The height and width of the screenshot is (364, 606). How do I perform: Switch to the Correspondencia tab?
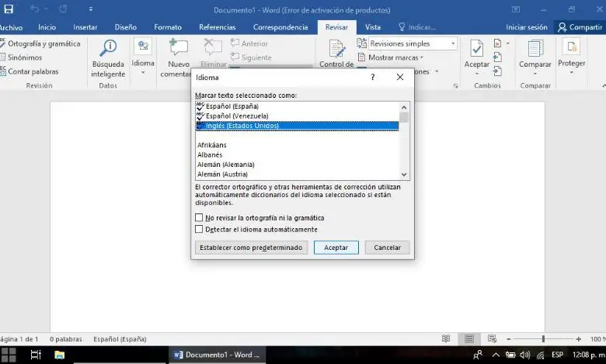click(280, 27)
